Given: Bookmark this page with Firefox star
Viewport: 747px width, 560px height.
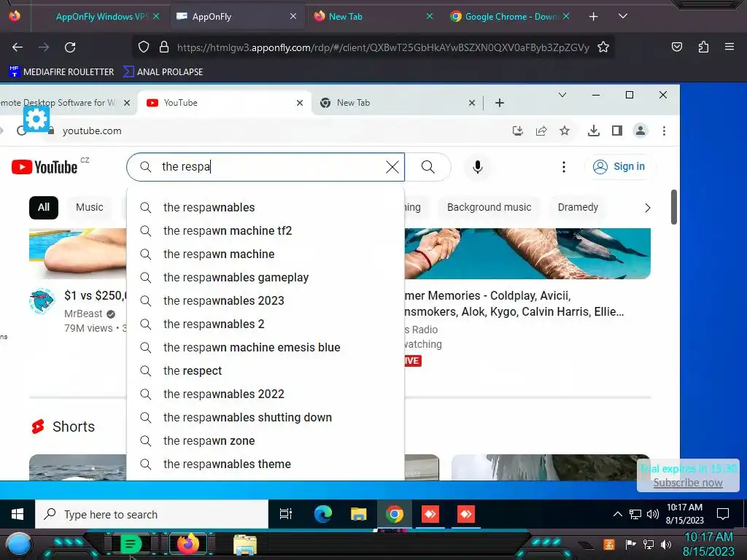Looking at the screenshot, I should click(x=603, y=47).
